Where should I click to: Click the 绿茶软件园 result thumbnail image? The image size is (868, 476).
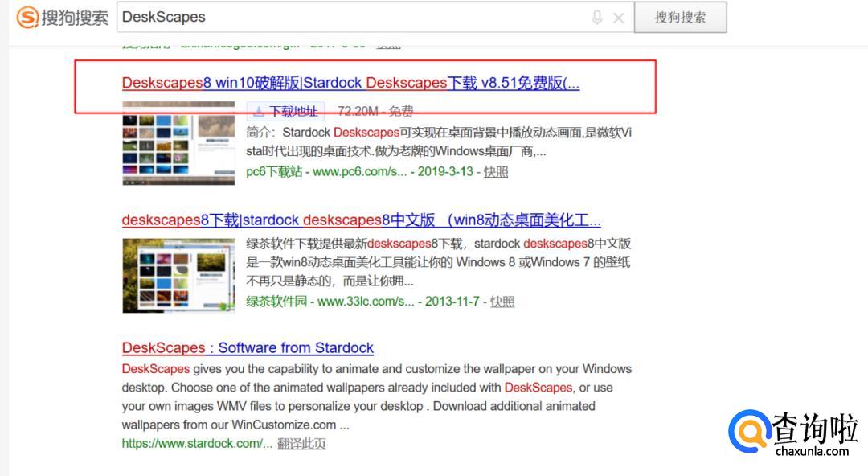[x=178, y=275]
